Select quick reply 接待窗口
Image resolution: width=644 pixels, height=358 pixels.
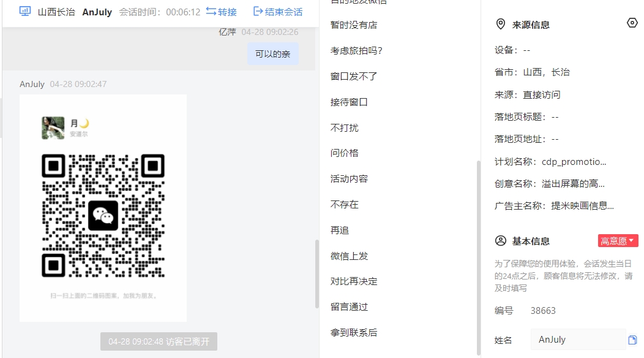point(349,102)
